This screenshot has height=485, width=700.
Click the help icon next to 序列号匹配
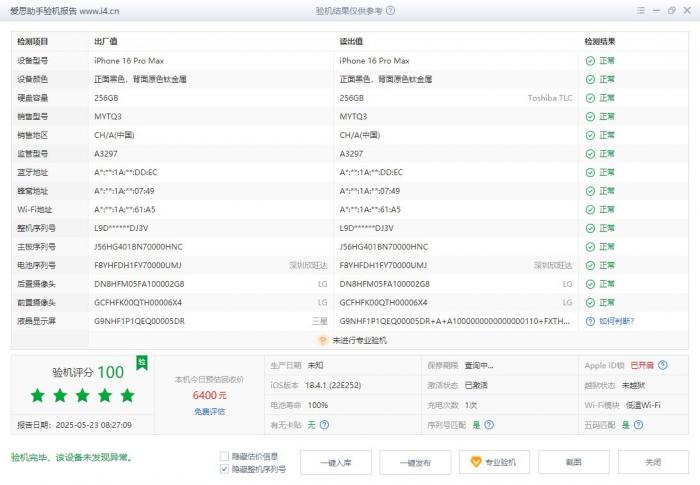489,425
